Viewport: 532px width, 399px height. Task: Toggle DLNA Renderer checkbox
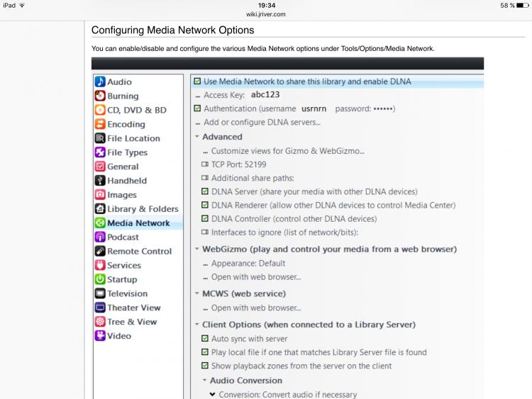[x=204, y=205]
